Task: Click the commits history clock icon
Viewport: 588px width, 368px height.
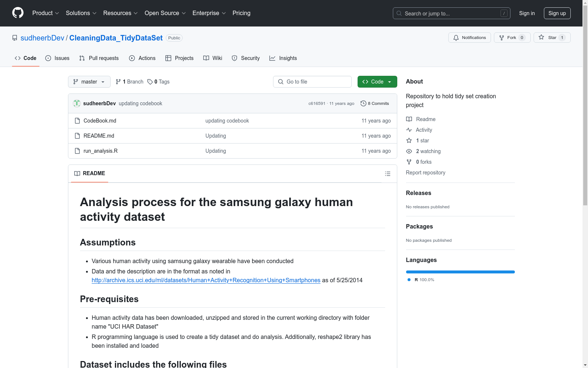Action: click(x=363, y=103)
